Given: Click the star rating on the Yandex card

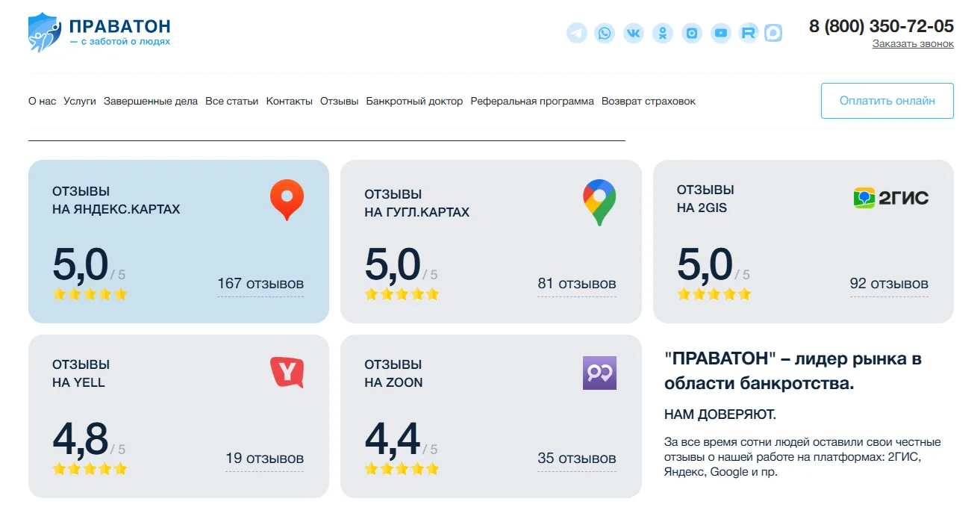Looking at the screenshot, I should [90, 294].
